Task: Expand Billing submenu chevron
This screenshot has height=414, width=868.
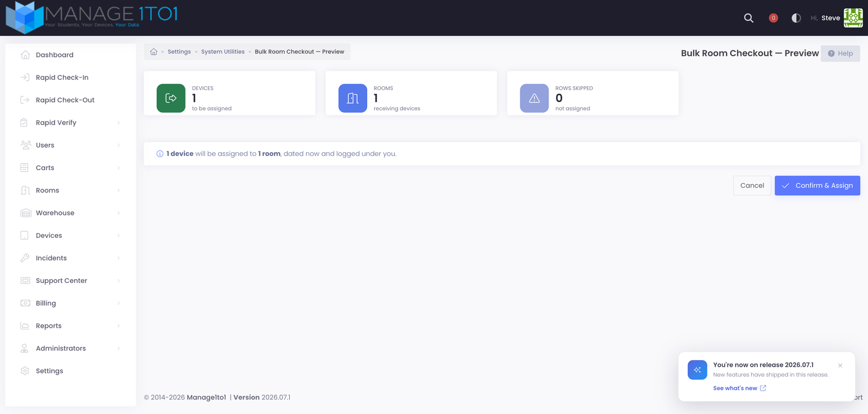Action: (118, 303)
